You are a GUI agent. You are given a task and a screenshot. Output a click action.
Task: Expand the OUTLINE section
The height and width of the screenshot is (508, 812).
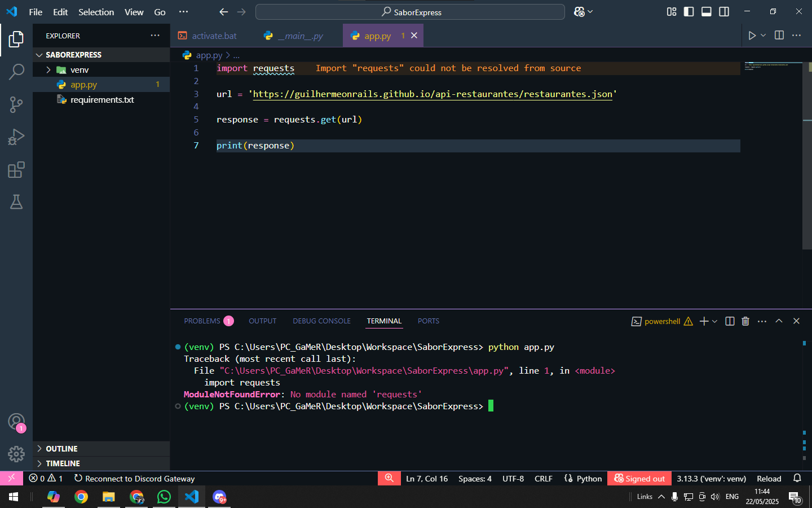click(x=101, y=449)
